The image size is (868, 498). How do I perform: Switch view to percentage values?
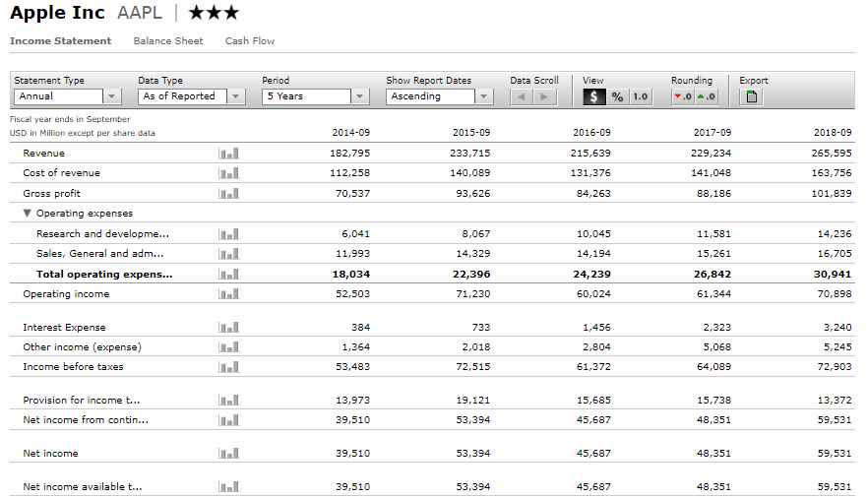(617, 96)
